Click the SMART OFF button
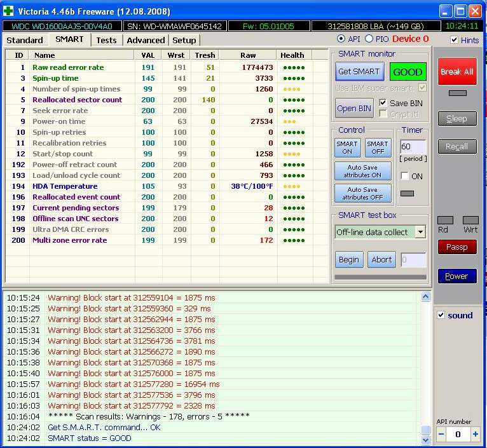The width and height of the screenshot is (487, 448). tap(378, 148)
